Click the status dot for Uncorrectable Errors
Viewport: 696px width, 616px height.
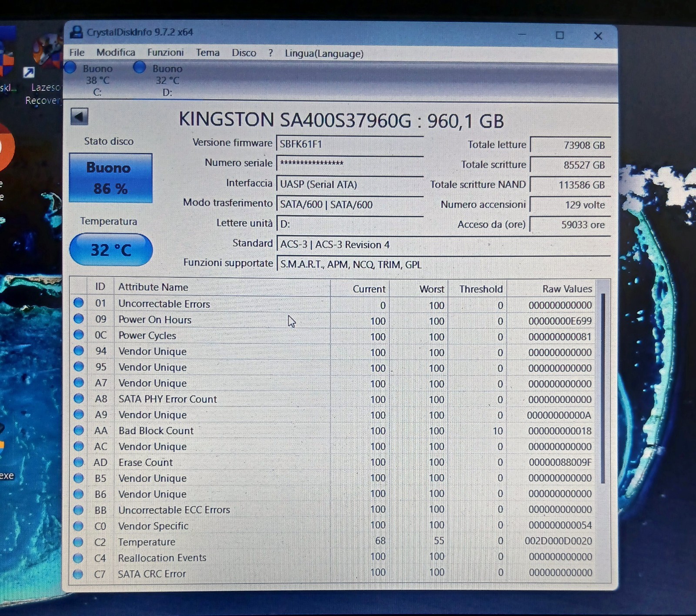point(79,303)
